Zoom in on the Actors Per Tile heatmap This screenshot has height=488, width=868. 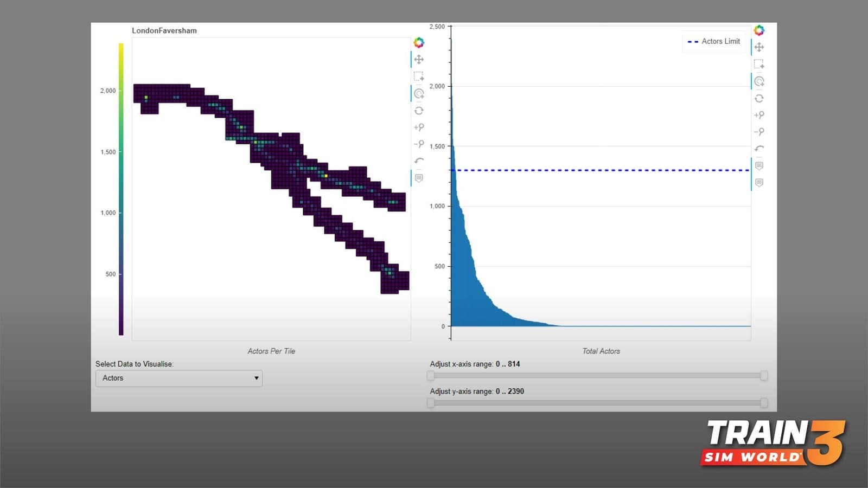tap(419, 127)
